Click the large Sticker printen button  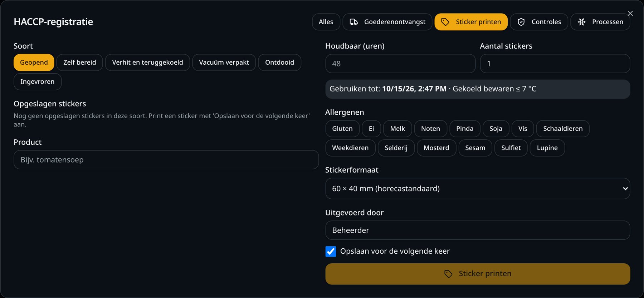[x=478, y=274]
